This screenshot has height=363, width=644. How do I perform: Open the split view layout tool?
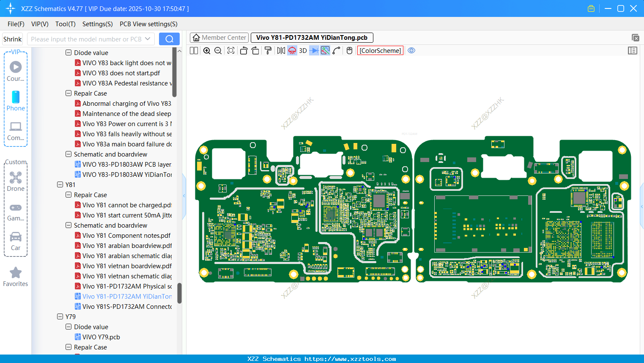click(193, 50)
